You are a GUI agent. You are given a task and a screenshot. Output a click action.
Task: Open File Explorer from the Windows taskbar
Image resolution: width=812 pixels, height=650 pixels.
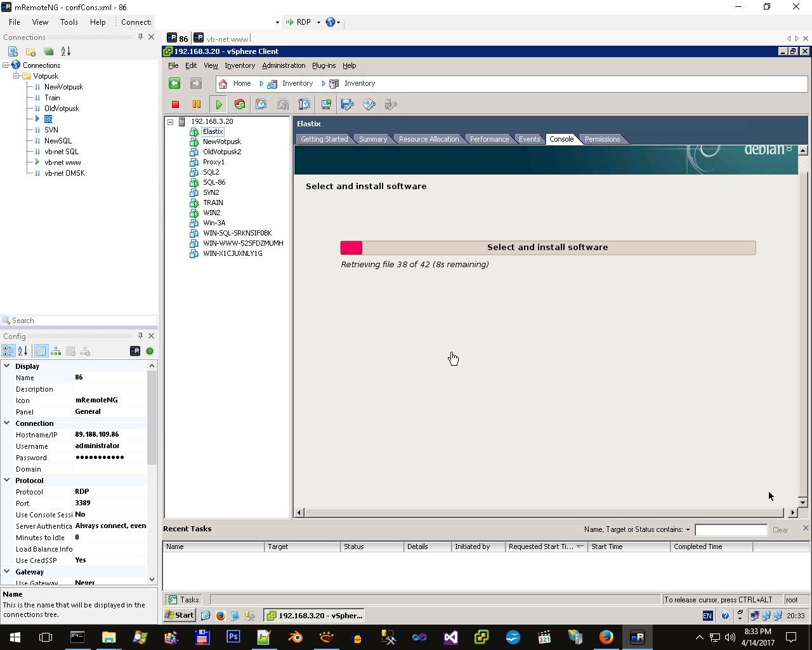pyautogui.click(x=109, y=637)
